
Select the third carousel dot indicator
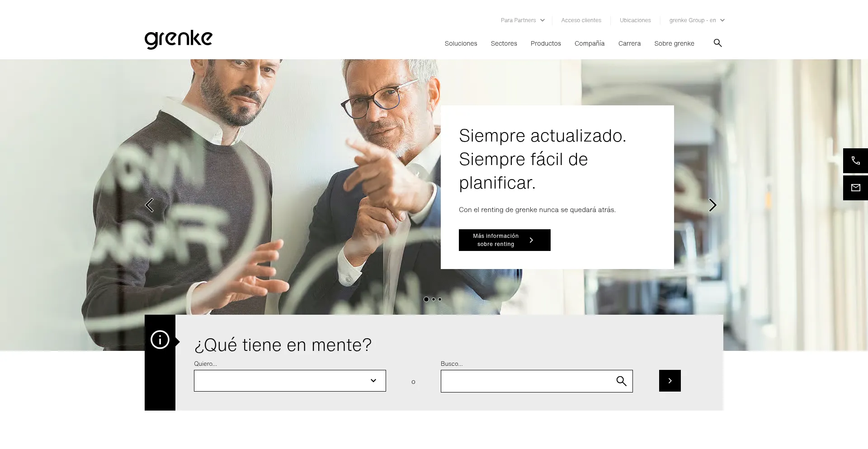click(440, 299)
